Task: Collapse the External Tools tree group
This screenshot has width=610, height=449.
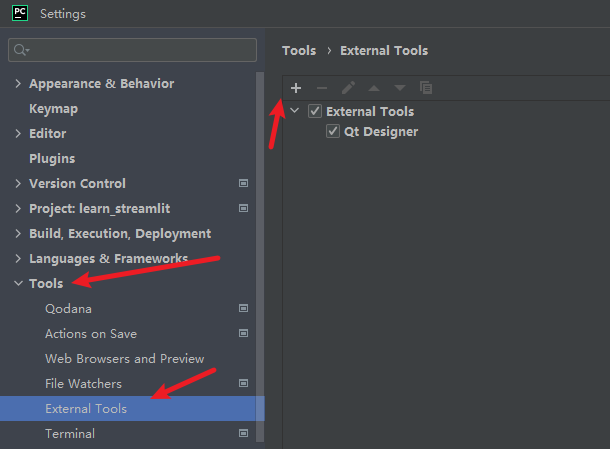Action: click(294, 112)
